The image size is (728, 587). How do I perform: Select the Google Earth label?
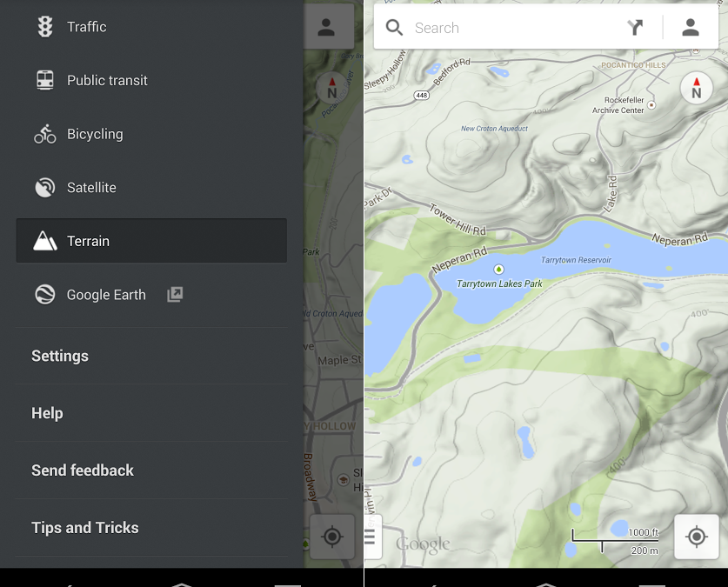(106, 295)
